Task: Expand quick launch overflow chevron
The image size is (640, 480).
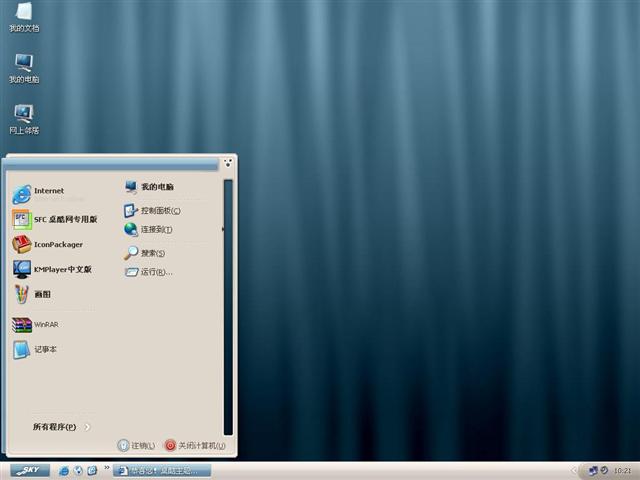Action: (x=107, y=468)
